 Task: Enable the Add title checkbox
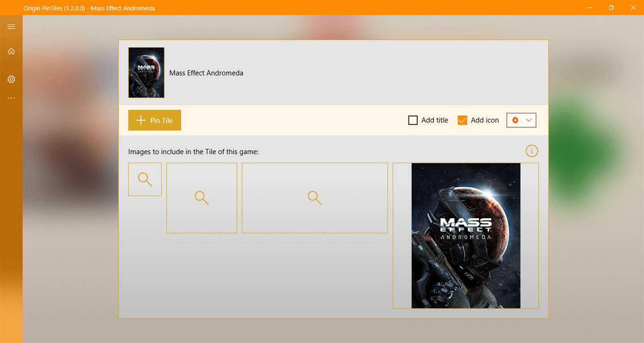pyautogui.click(x=413, y=120)
